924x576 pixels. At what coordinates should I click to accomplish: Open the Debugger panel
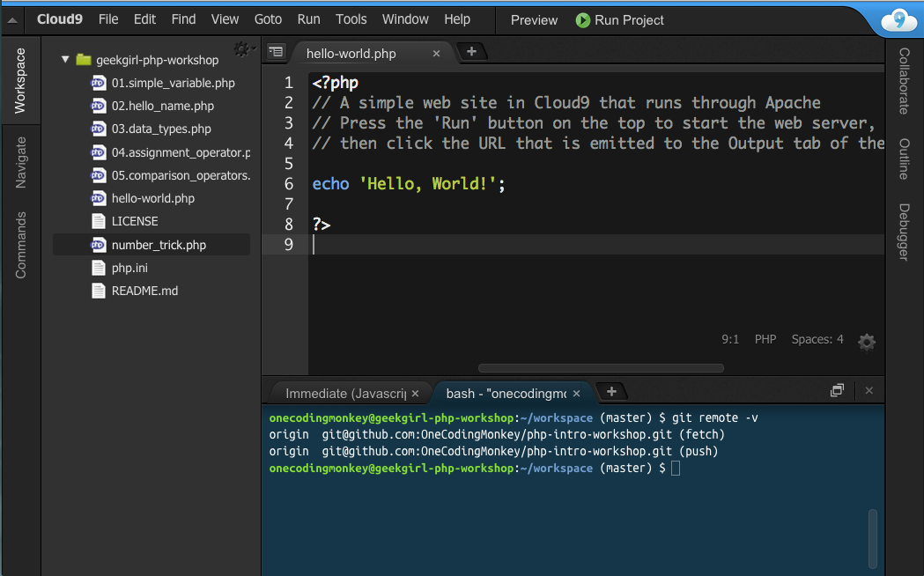point(904,232)
